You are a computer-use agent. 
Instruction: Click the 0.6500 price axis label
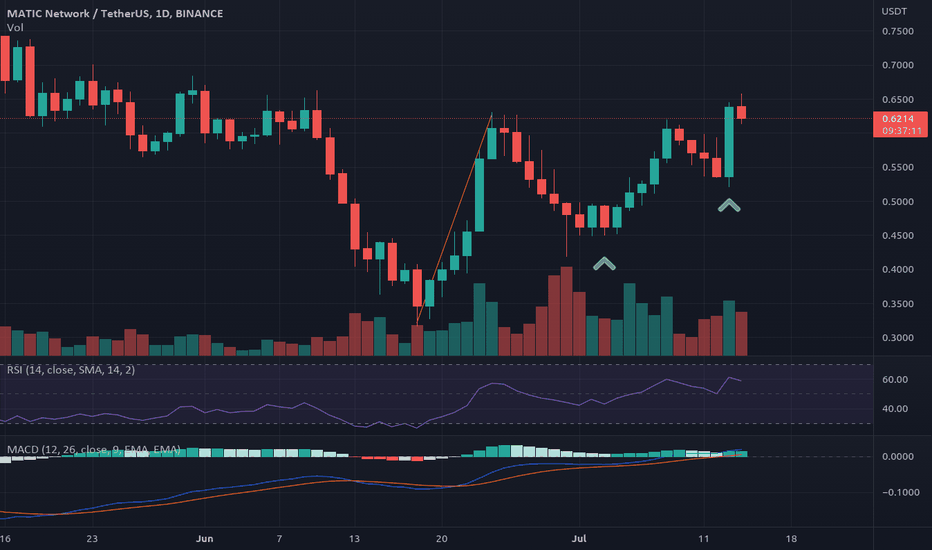[x=898, y=100]
